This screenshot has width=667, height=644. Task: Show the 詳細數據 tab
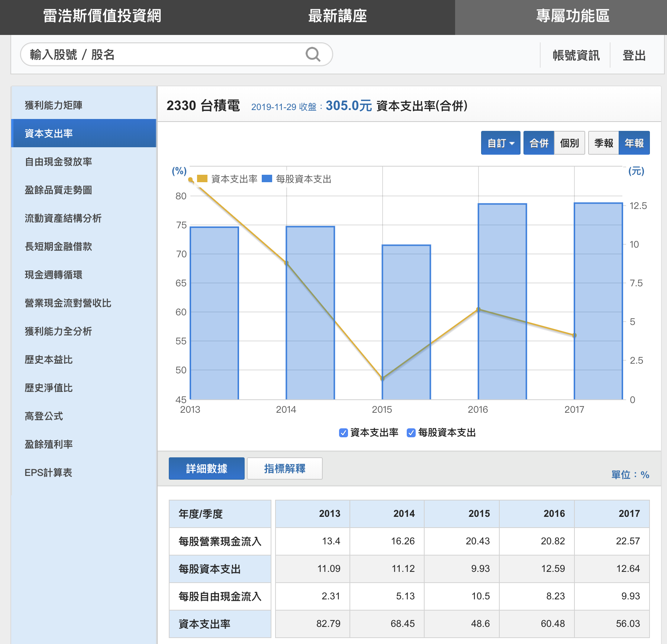tap(207, 468)
